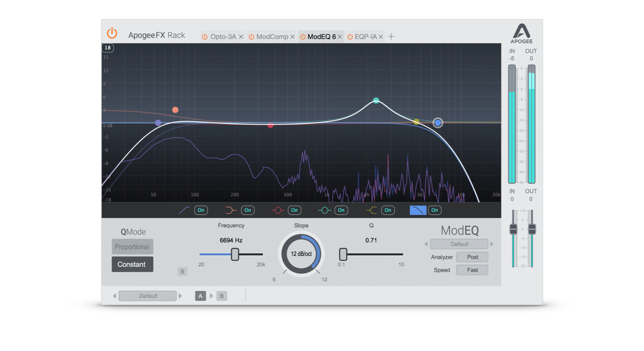The height and width of the screenshot is (351, 644).
Task: Switch to the ModEQ 6 tab
Action: pos(322,37)
